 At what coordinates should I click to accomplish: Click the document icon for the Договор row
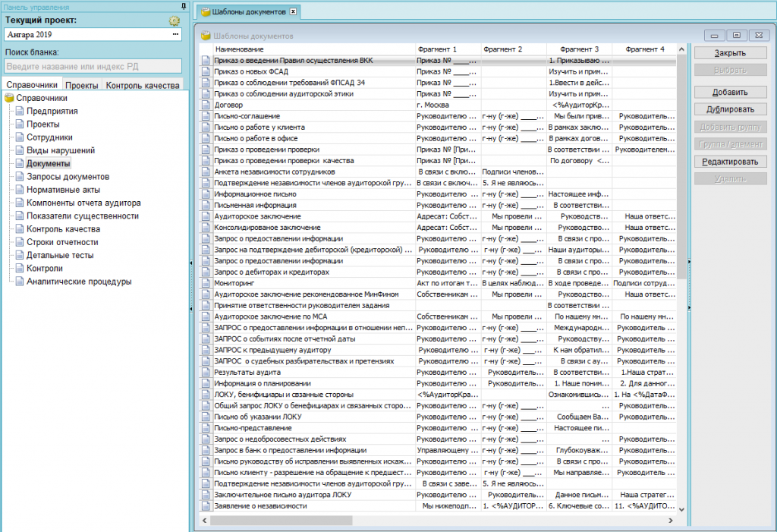[206, 105]
